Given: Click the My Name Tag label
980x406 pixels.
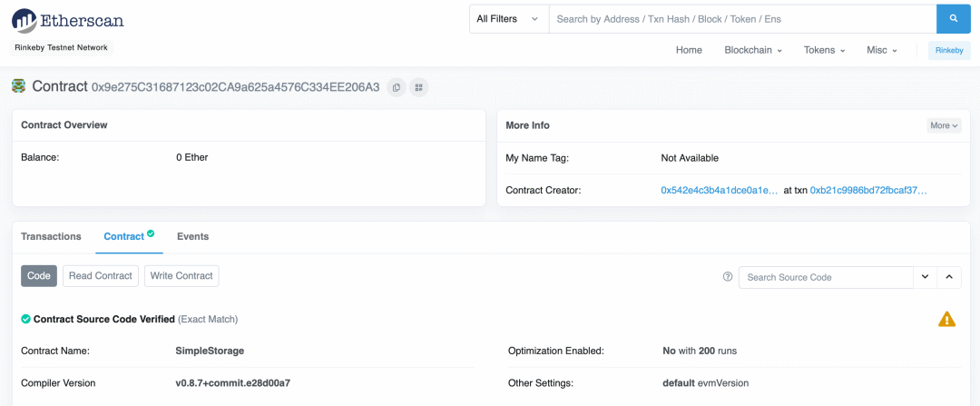Looking at the screenshot, I should pos(537,158).
